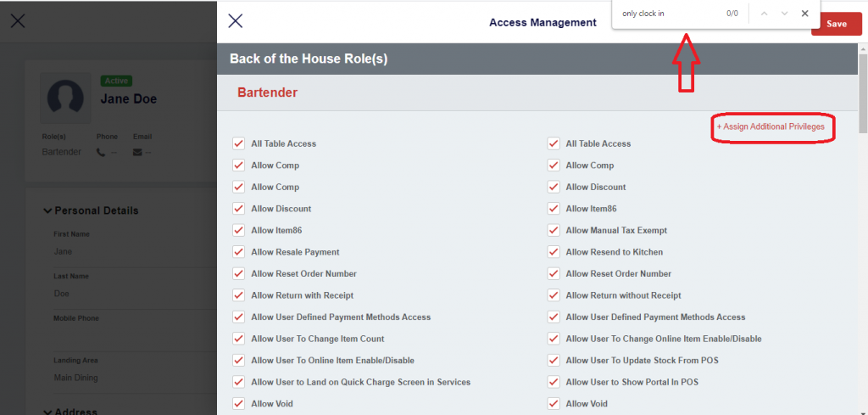Toggle Allow User to Land on Quick Charge Screen

point(238,382)
